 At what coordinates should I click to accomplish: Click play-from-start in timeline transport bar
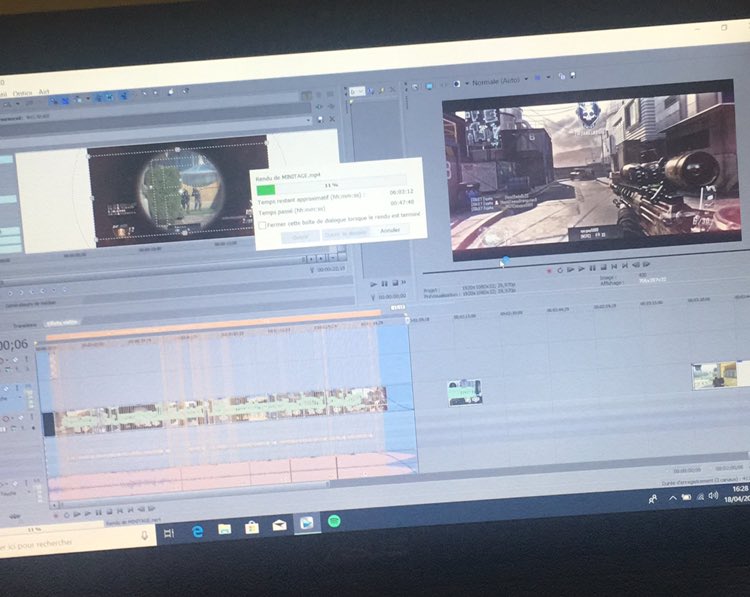[x=77, y=514]
